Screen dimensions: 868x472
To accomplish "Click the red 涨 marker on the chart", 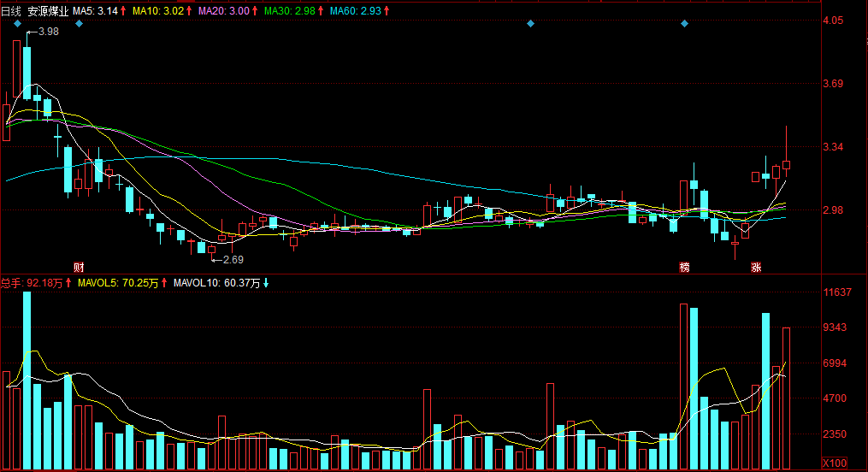I will pos(756,267).
